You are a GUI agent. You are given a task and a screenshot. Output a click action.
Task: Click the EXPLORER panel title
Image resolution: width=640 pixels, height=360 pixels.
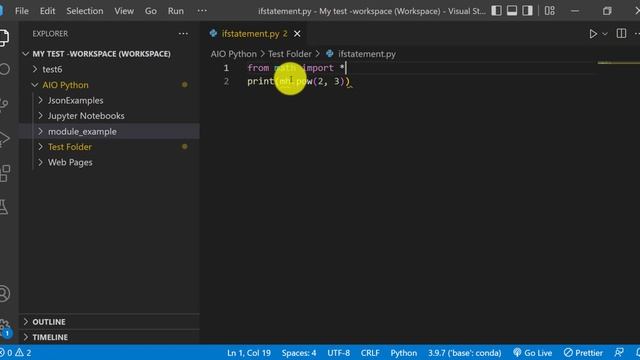pyautogui.click(x=50, y=33)
